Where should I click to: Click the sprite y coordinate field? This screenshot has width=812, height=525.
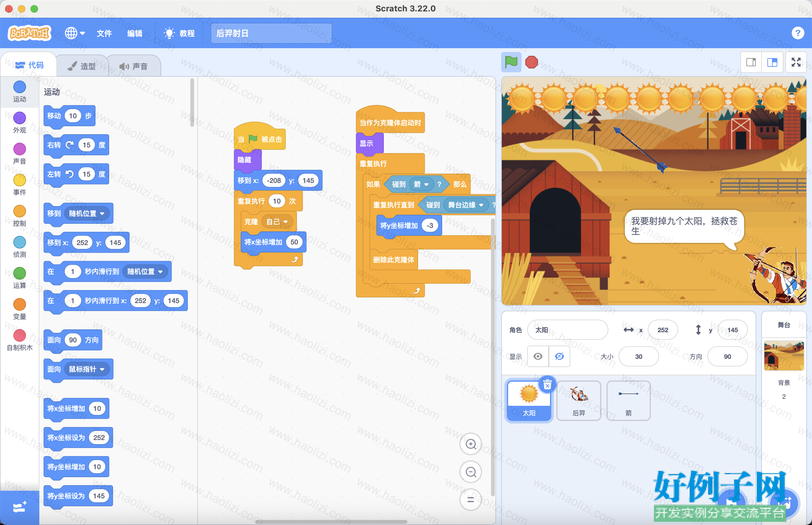(732, 330)
